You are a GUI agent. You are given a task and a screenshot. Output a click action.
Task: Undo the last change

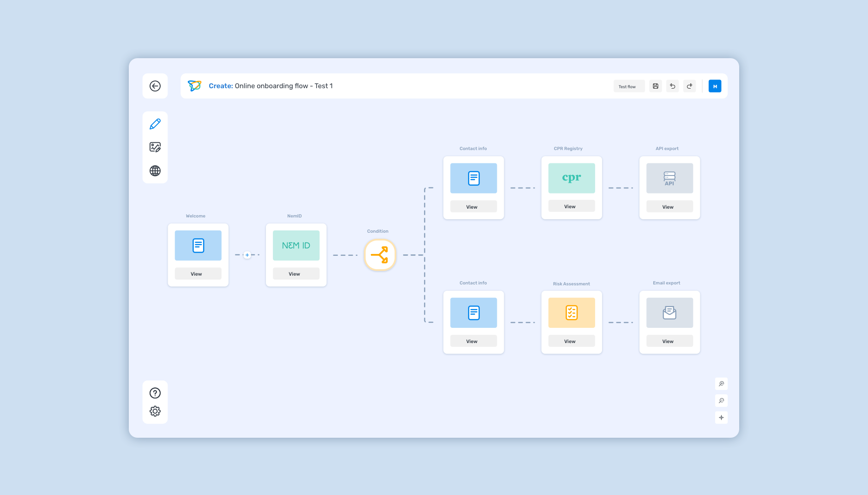[x=672, y=86]
